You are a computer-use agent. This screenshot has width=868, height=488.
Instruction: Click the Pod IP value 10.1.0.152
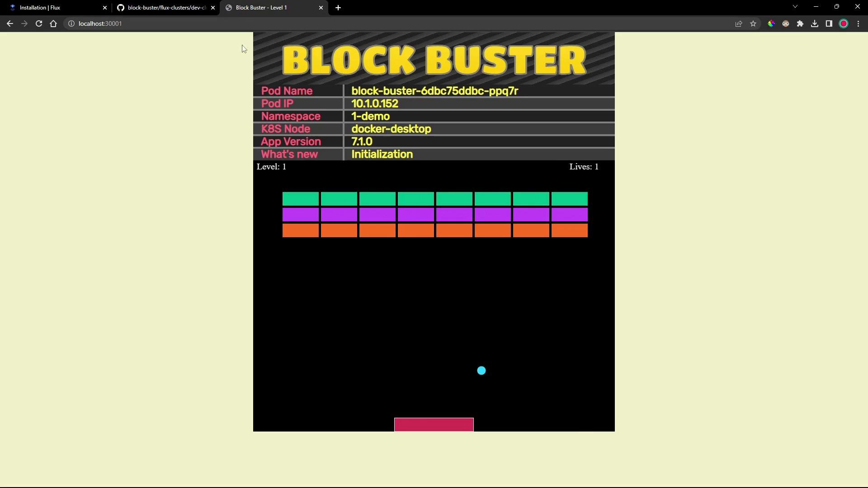[375, 103]
